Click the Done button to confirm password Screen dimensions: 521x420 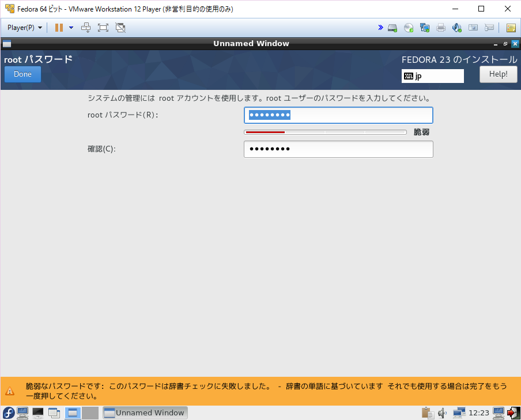(22, 74)
